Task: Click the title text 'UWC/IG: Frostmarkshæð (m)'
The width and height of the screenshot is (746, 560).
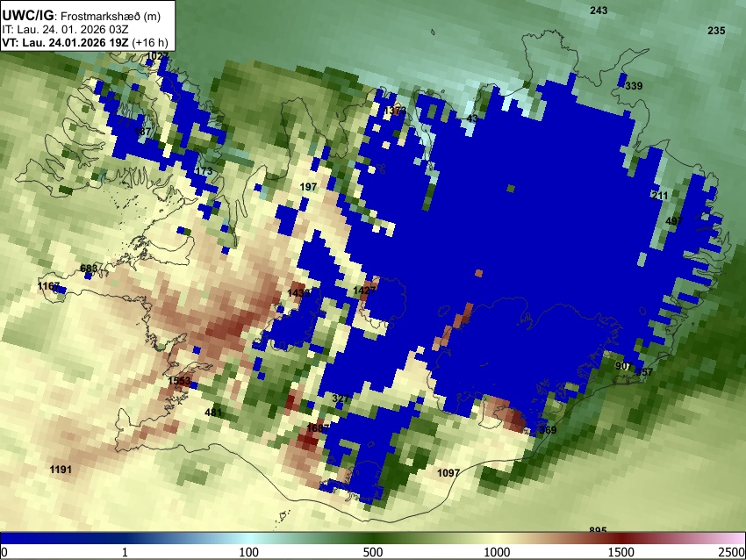Action: pyautogui.click(x=81, y=16)
